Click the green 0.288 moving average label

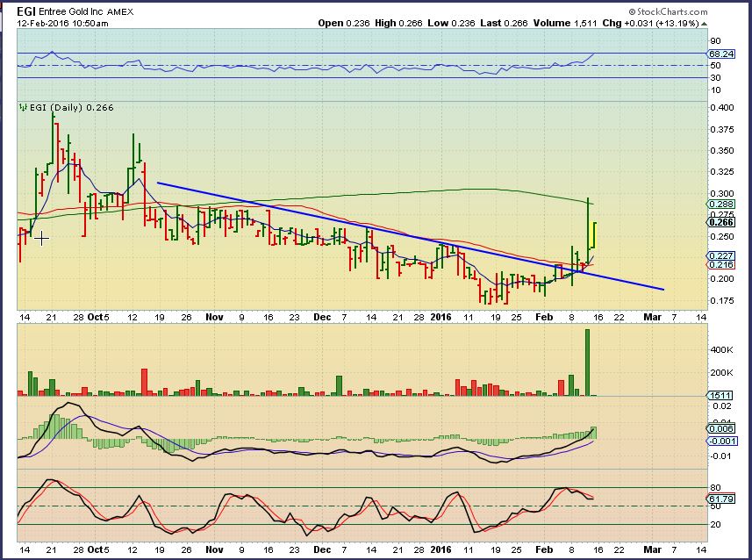[720, 204]
